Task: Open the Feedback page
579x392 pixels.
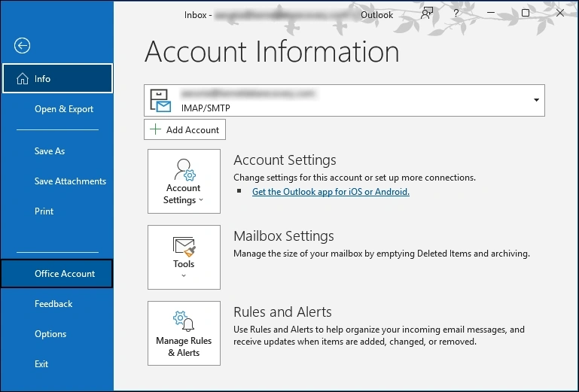Action: pyautogui.click(x=53, y=304)
